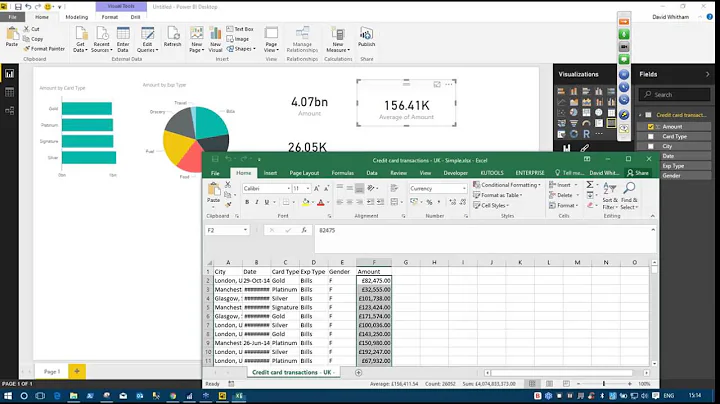The height and width of the screenshot is (404, 720).
Task: Open Get Data in Power BI ribbon
Action: 80,39
